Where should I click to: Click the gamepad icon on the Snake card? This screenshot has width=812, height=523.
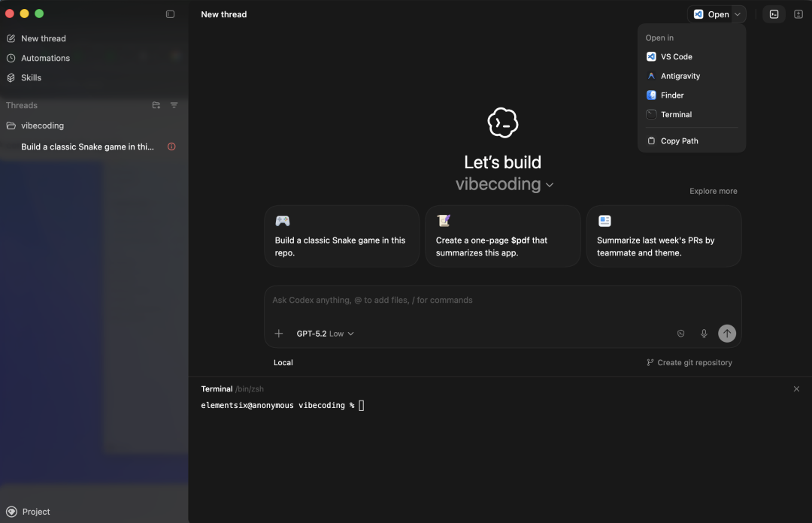282,221
